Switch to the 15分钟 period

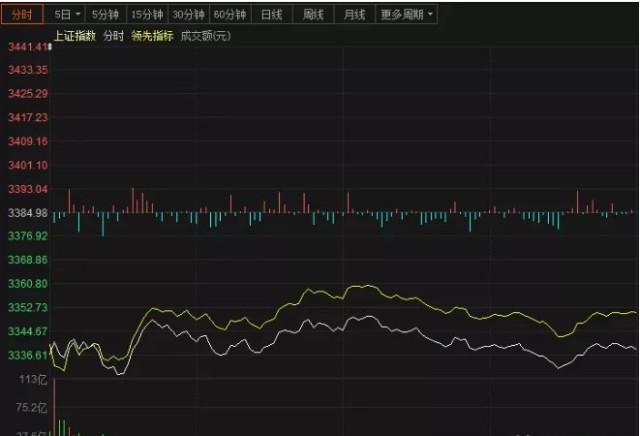tap(147, 16)
